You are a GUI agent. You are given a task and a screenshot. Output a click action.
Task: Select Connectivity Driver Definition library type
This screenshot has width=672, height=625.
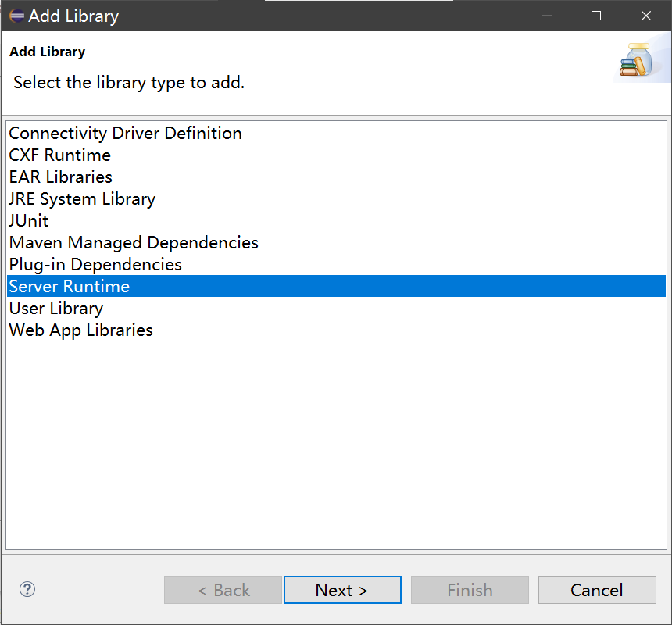125,134
